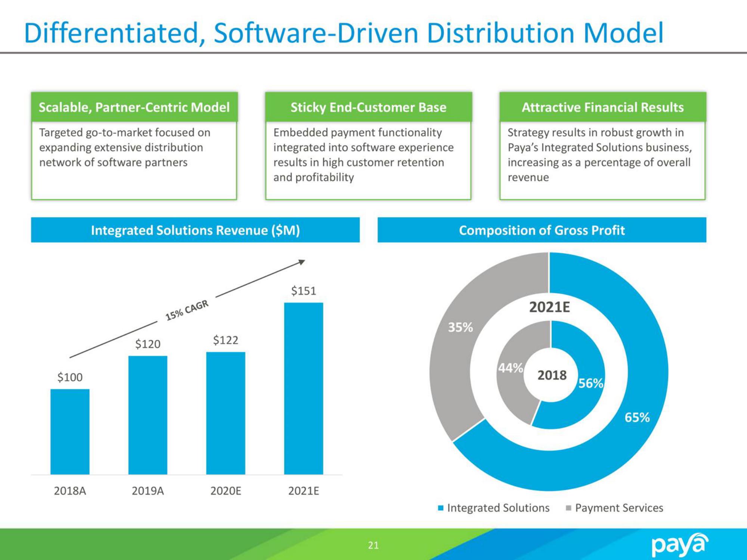
Task: Click the '15% CAGR' annotation
Action: click(187, 311)
